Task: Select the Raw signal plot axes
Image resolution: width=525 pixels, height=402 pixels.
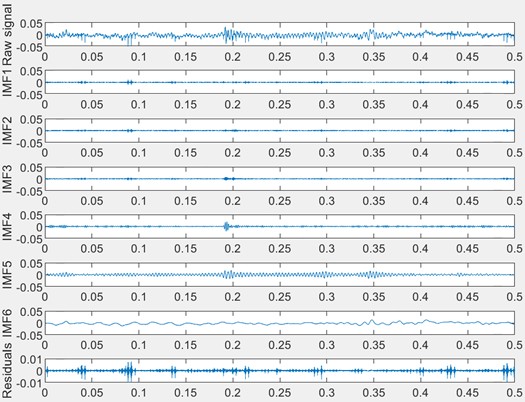Action: click(280, 34)
